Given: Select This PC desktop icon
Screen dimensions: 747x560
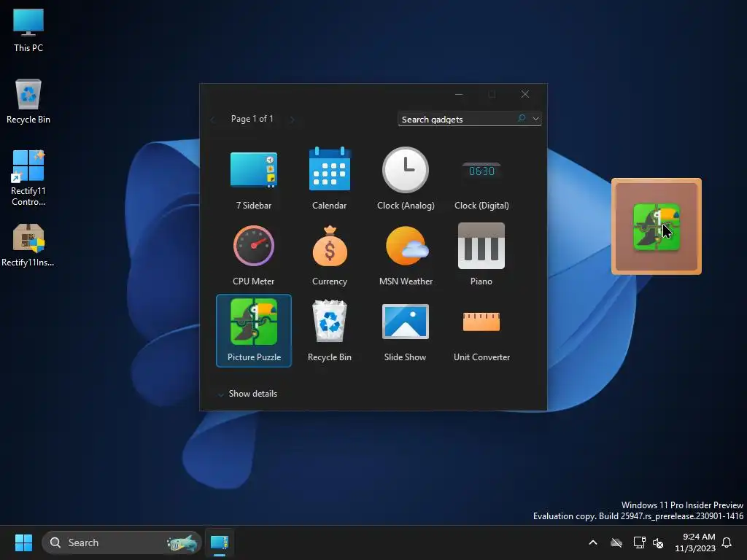Looking at the screenshot, I should [x=28, y=30].
